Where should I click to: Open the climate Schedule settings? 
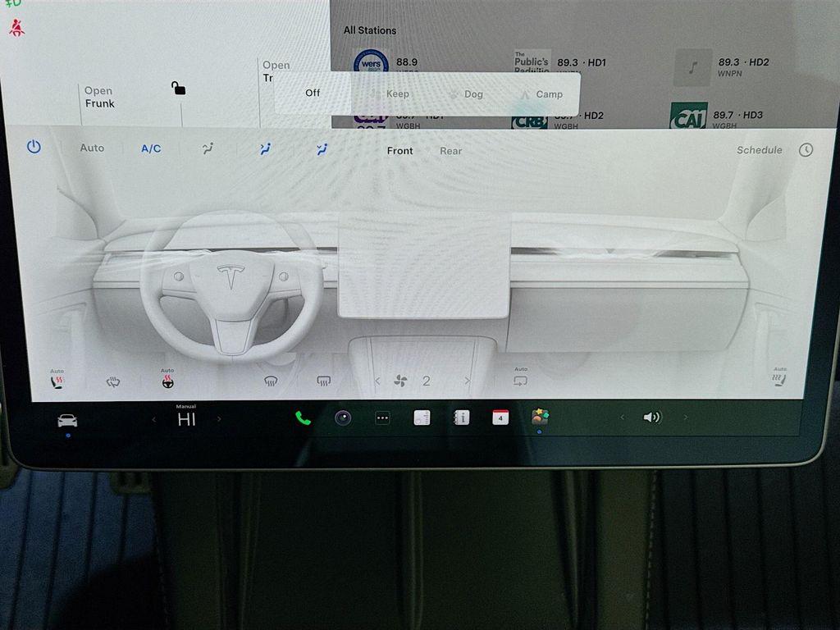pos(758,150)
